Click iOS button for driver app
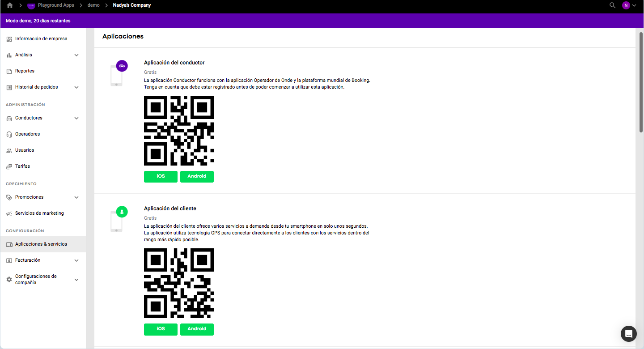Image resolution: width=644 pixels, height=349 pixels. click(x=161, y=177)
